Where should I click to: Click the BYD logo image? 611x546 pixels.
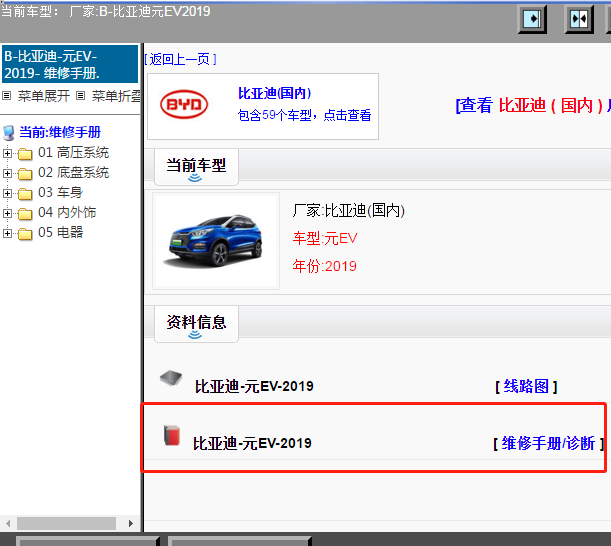(x=184, y=104)
